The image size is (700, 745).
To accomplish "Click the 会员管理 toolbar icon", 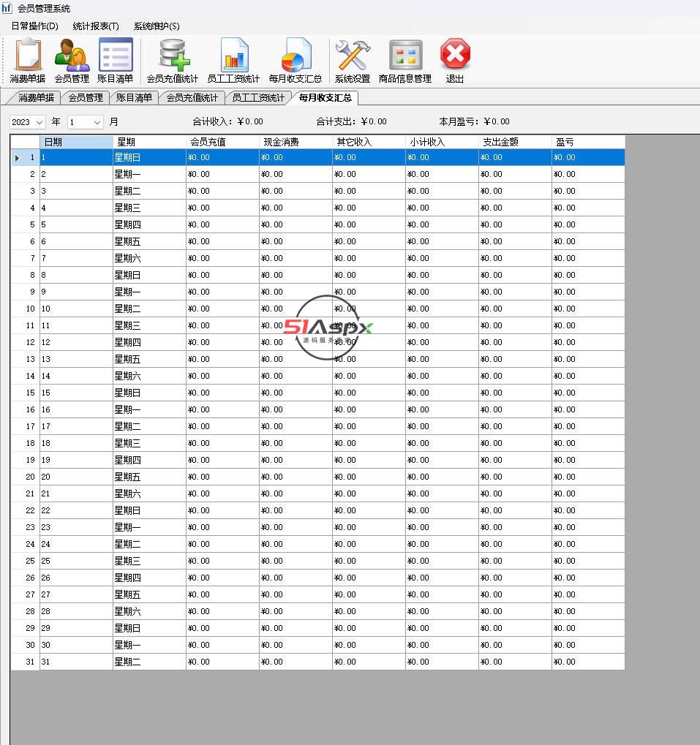I will [x=72, y=61].
